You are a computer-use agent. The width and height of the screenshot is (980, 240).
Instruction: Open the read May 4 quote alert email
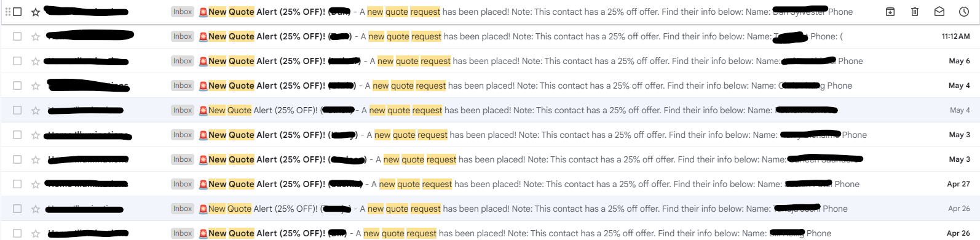coord(490,110)
